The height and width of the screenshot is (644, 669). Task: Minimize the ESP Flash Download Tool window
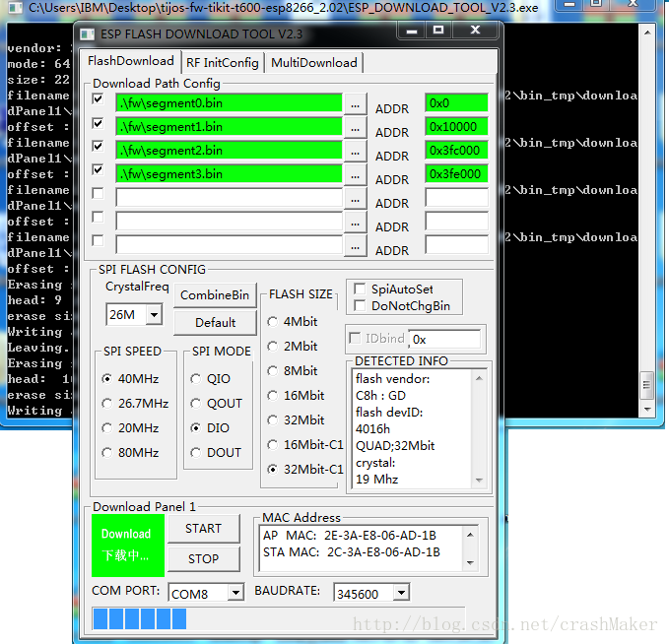point(411,31)
